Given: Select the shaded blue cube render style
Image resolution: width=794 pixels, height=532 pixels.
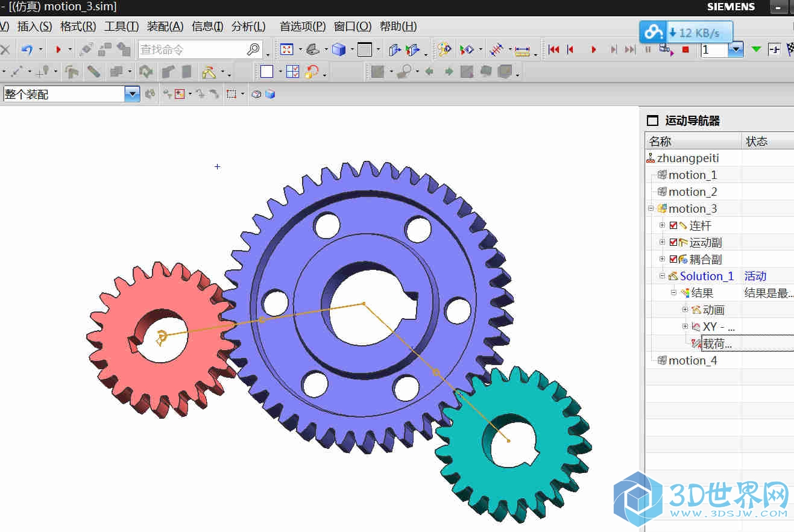Looking at the screenshot, I should point(339,49).
